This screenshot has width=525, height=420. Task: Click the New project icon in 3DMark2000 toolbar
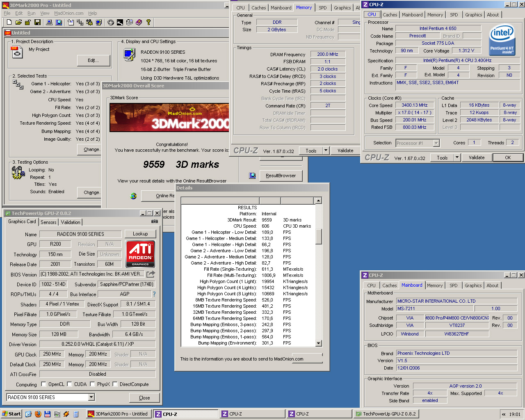[x=9, y=22]
